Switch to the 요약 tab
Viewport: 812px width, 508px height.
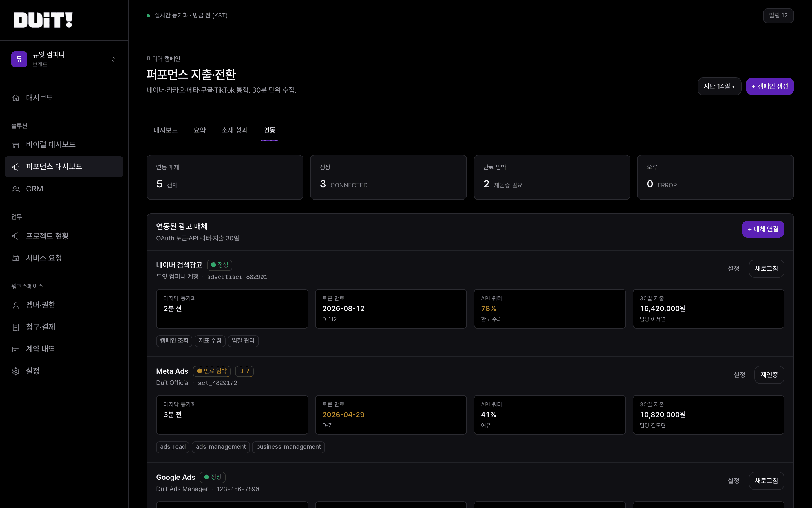click(200, 130)
